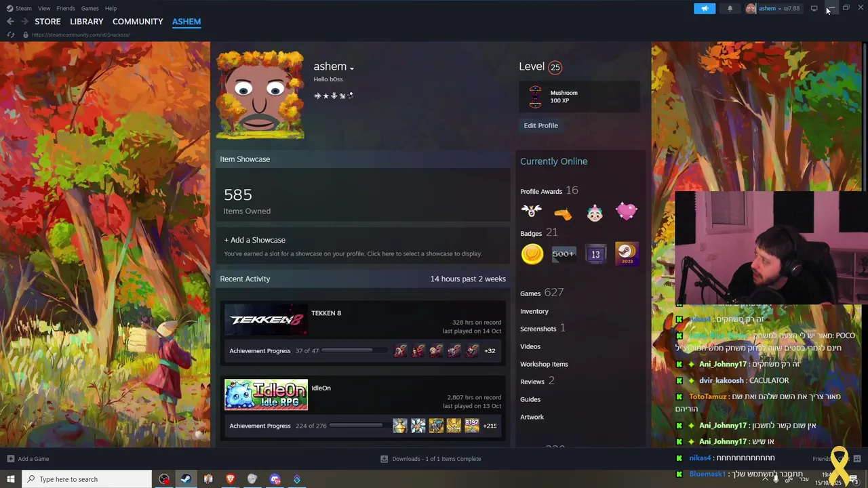868x488 pixels.
Task: Open the TEKKEN 8 game title link
Action: tap(326, 313)
